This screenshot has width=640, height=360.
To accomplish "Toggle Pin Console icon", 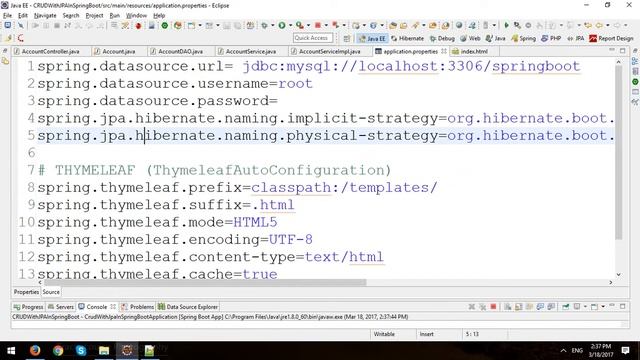I will pyautogui.click(x=566, y=307).
